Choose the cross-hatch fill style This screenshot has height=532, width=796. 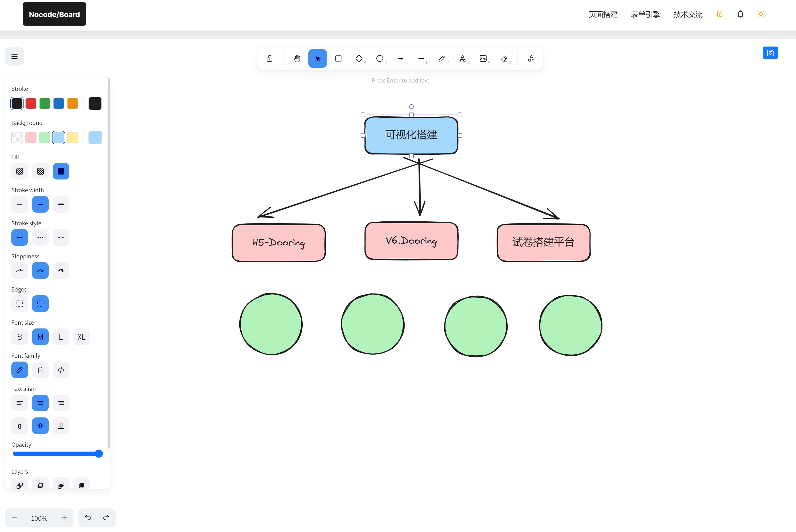coord(40,171)
